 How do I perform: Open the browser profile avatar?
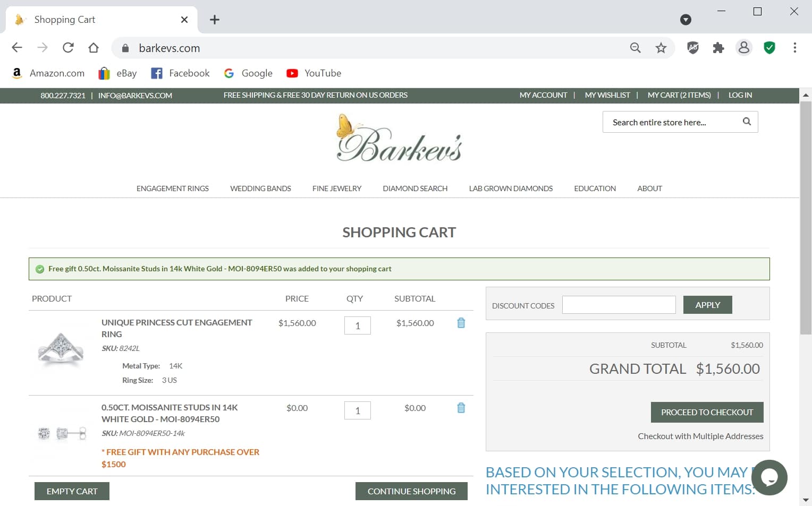[744, 48]
